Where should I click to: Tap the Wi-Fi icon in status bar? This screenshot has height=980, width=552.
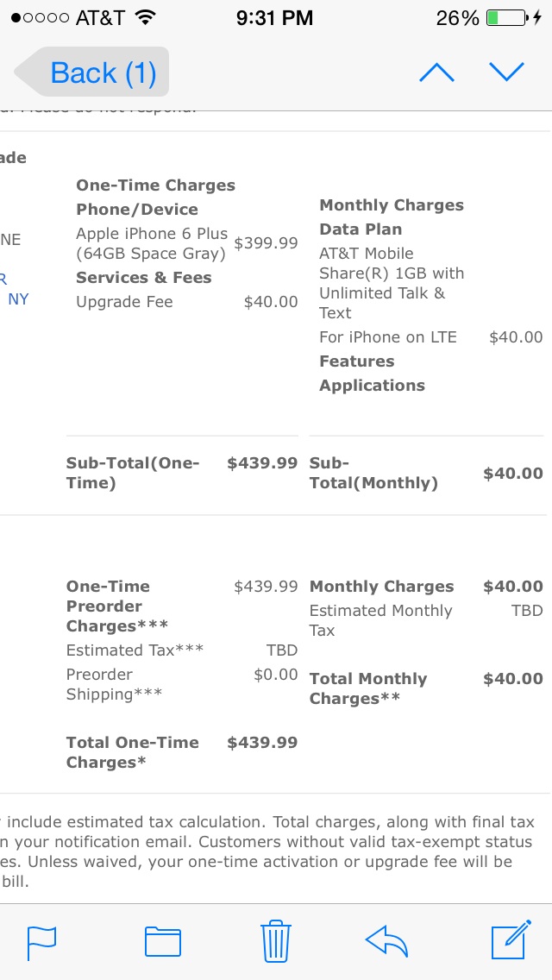tap(145, 18)
